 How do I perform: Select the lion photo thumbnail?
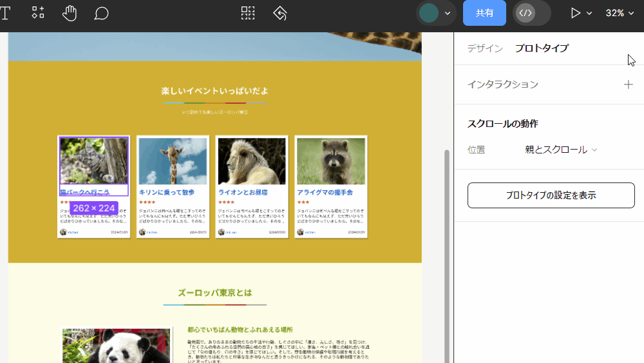pos(252,161)
